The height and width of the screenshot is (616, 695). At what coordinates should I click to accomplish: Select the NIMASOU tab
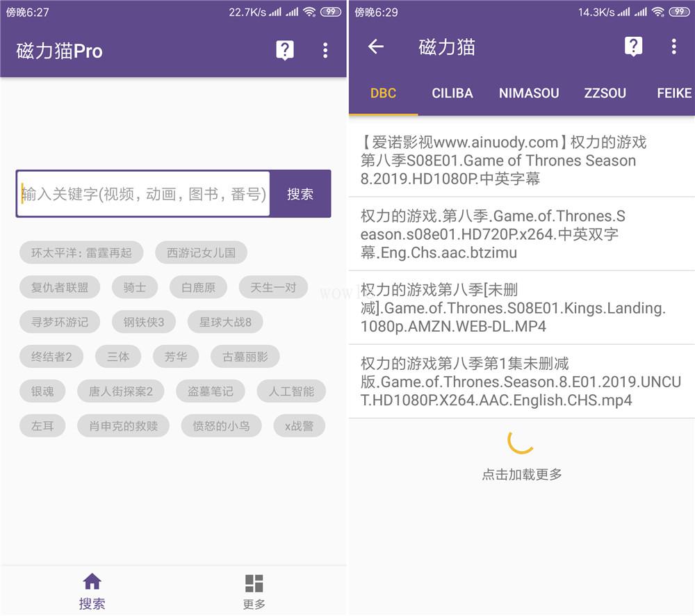[529, 93]
